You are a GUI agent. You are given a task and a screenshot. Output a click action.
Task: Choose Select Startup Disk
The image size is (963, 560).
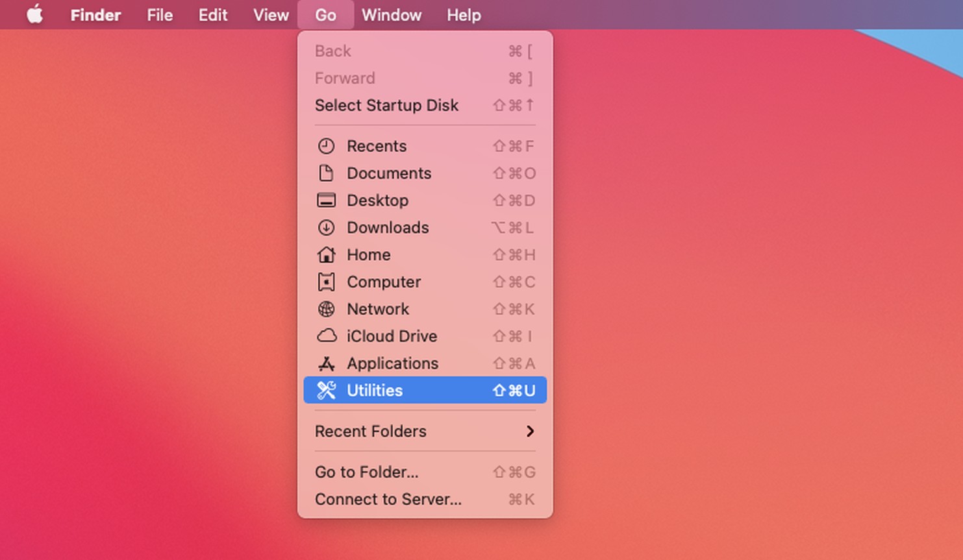click(425, 105)
